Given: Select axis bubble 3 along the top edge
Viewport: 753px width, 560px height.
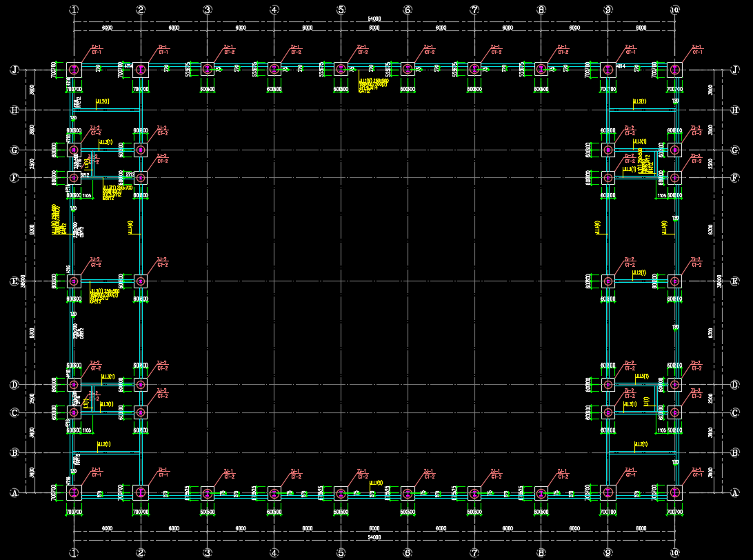Looking at the screenshot, I should (208, 10).
